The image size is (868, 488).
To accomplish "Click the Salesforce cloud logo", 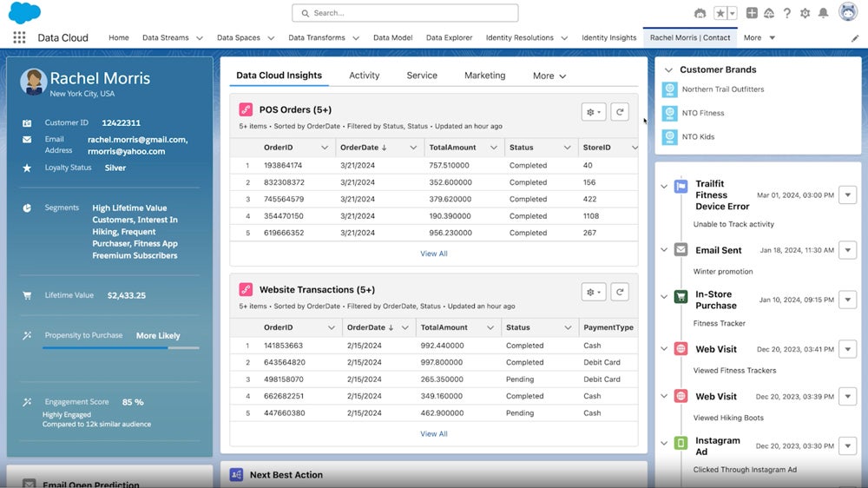I will [24, 13].
